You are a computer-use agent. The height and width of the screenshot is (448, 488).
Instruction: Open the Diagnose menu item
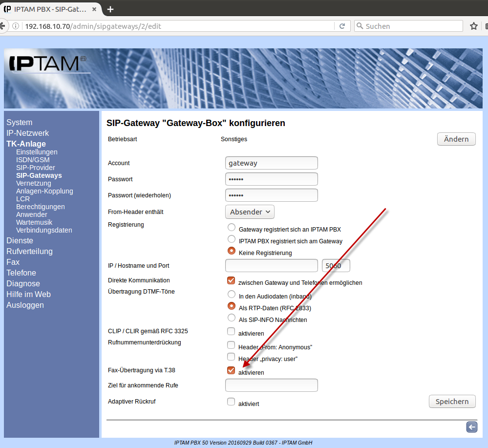(23, 283)
